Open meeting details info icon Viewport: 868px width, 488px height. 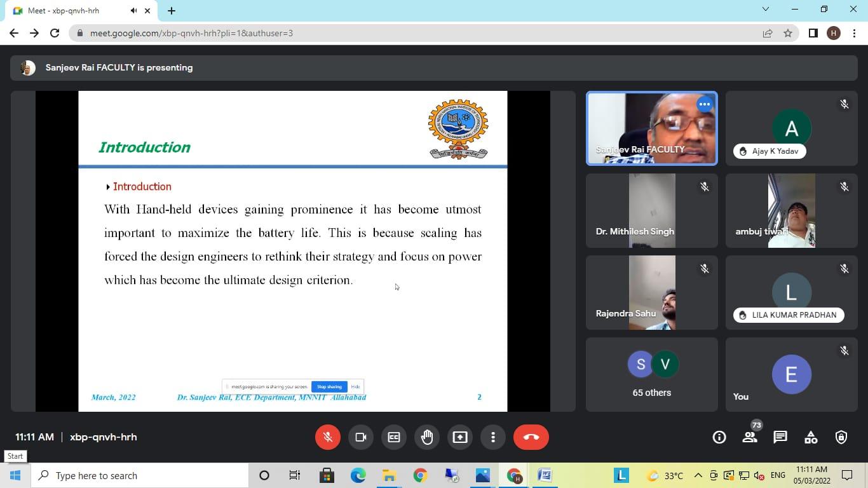click(719, 437)
